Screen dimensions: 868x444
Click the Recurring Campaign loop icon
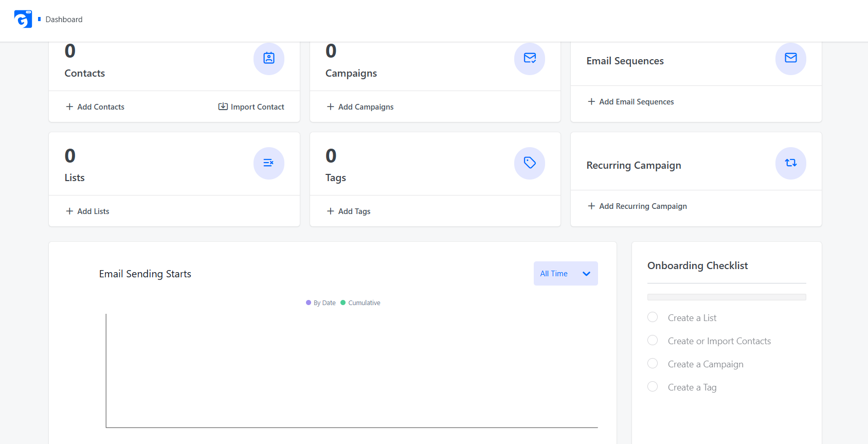[x=791, y=163]
